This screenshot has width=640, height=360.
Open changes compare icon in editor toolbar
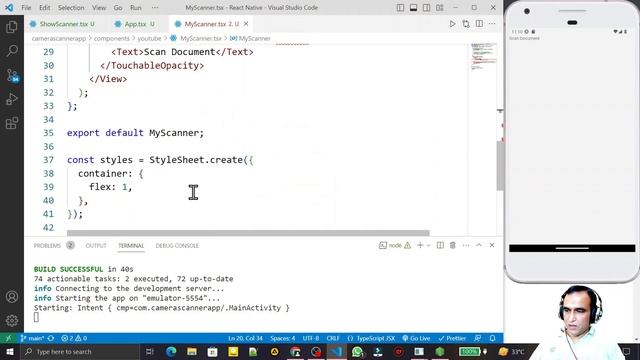tap(466, 24)
